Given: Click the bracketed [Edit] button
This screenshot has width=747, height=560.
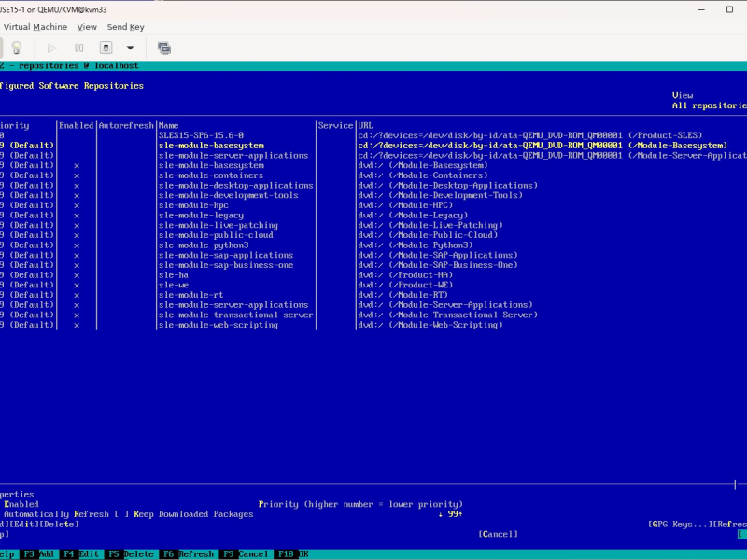Looking at the screenshot, I should [24, 525].
